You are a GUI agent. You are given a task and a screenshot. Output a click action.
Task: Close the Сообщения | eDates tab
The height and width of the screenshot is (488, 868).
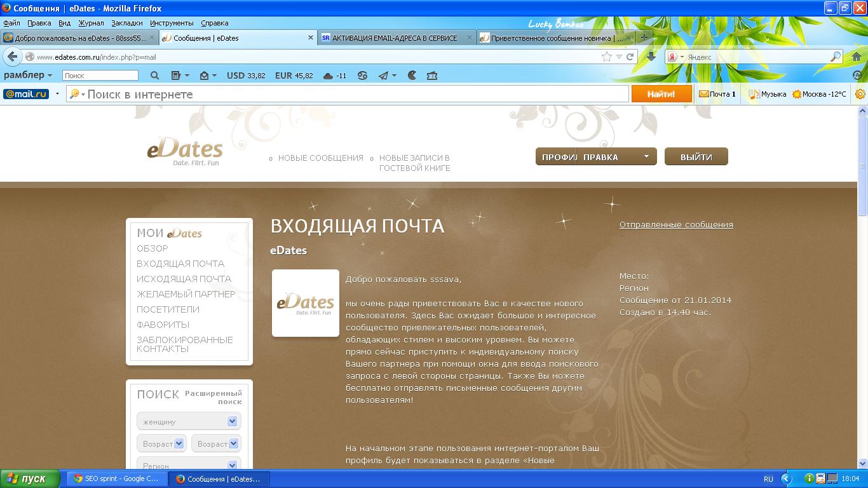coord(311,37)
